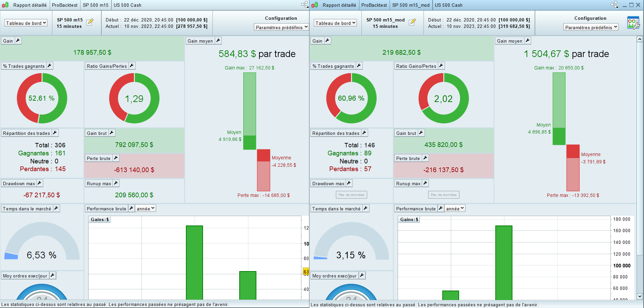Image resolution: width=644 pixels, height=308 pixels.
Task: Click the 209 560,00 $ runup value
Action: pos(134,195)
